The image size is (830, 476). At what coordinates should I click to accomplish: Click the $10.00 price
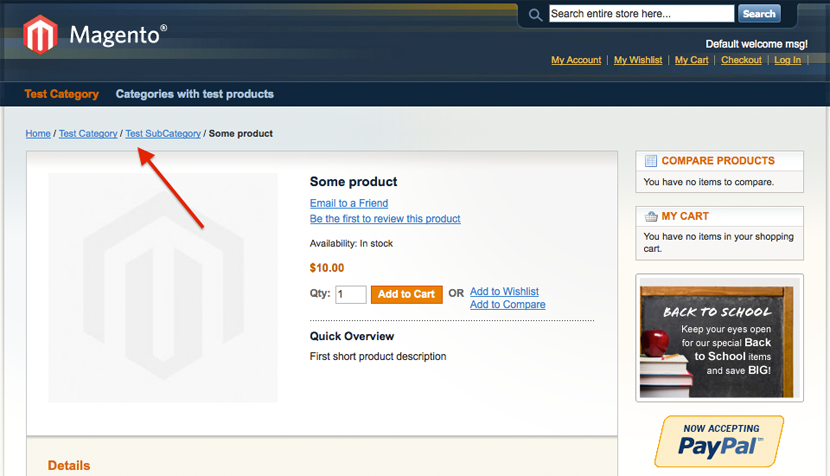(327, 268)
